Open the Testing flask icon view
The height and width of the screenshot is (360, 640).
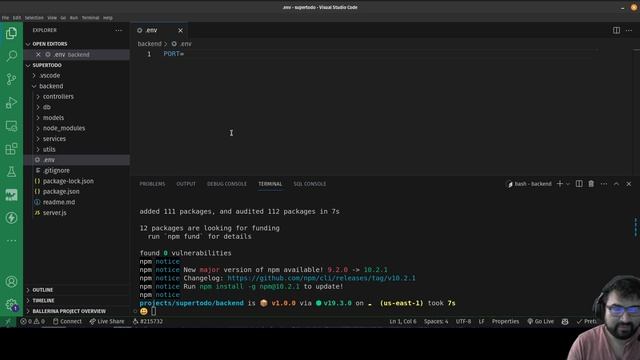(11, 171)
